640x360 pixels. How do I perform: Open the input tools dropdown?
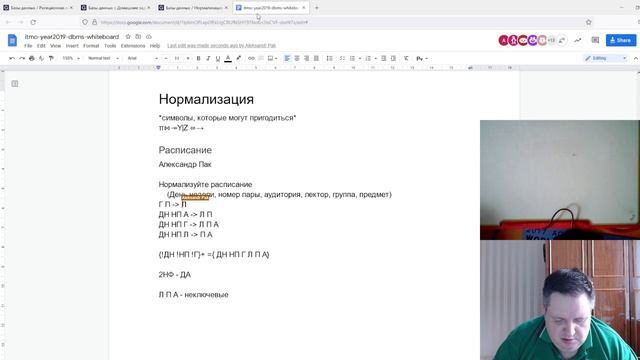[422, 58]
